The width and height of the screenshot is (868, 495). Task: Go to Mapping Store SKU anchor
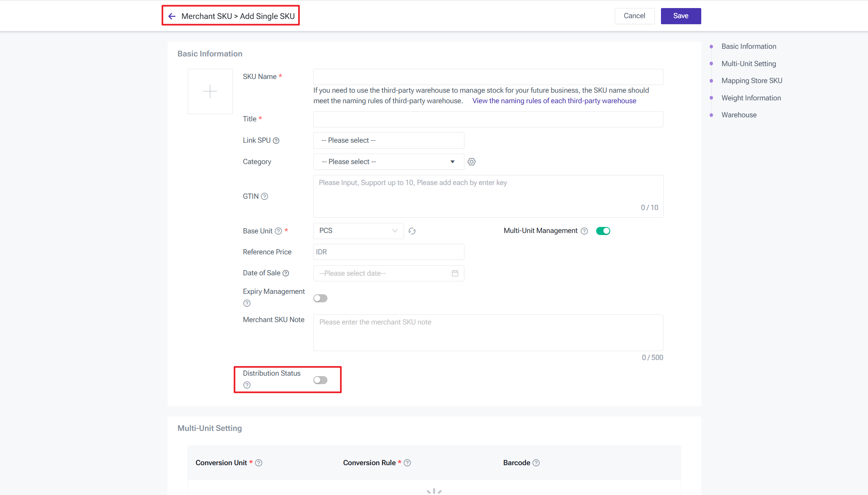click(x=752, y=81)
